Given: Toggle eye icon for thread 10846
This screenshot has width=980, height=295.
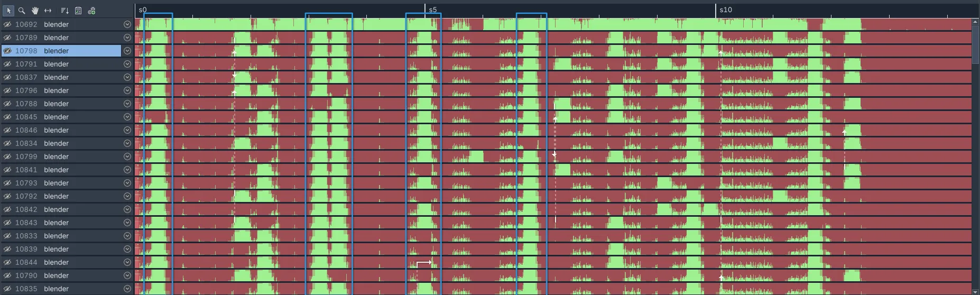Looking at the screenshot, I should tap(7, 130).
